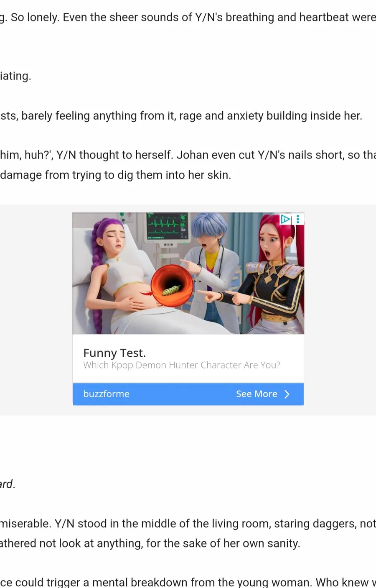The height and width of the screenshot is (588, 376).
Task: Click 'Which Kpop Demon Hunter Character Are You?'
Action: [x=182, y=365]
